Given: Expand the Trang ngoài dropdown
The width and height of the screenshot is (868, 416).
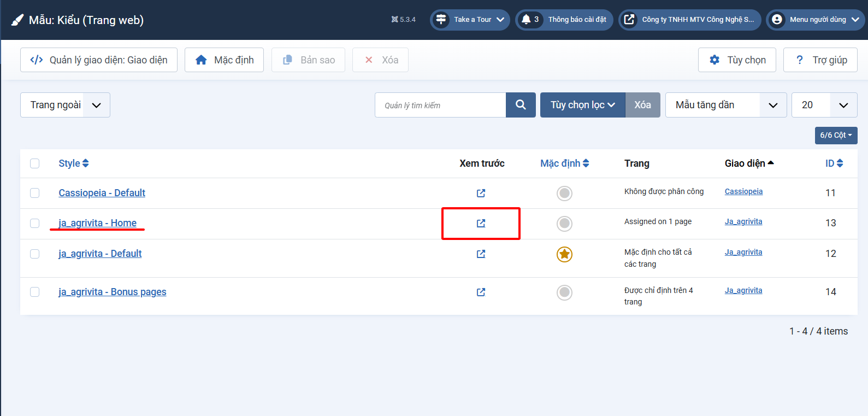Looking at the screenshot, I should click(x=65, y=105).
